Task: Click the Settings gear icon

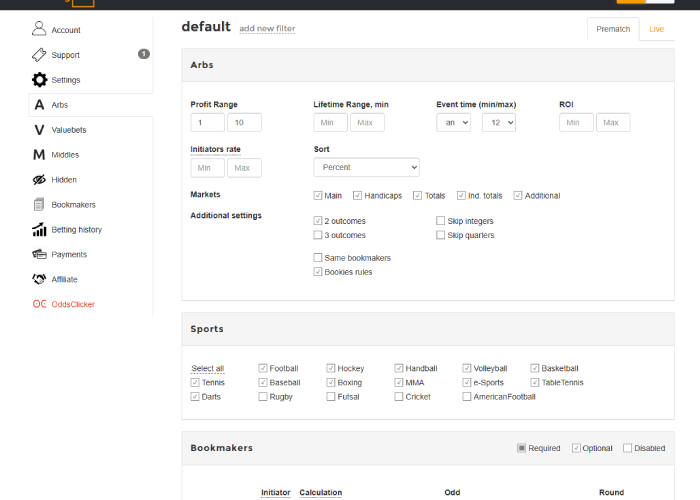Action: point(39,80)
